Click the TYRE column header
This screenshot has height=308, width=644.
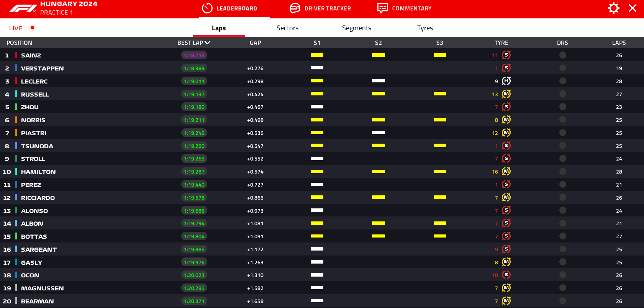(501, 43)
